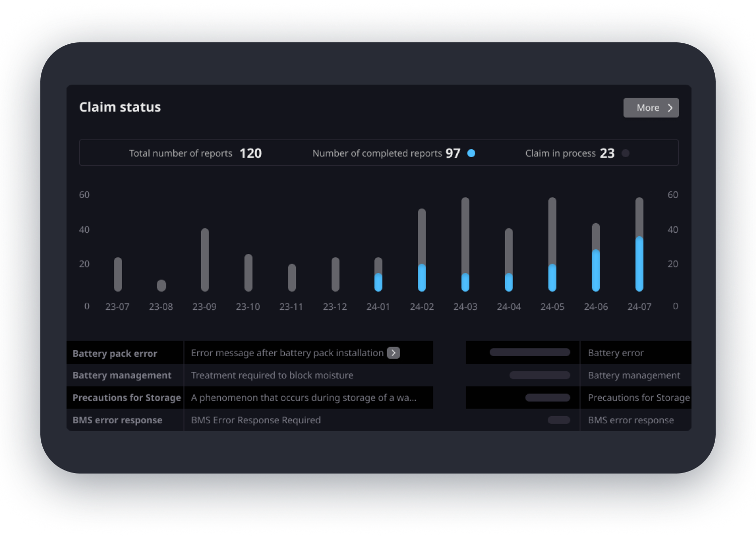This screenshot has width=756, height=536.
Task: Open Treatment required to block moisture
Action: coord(272,375)
